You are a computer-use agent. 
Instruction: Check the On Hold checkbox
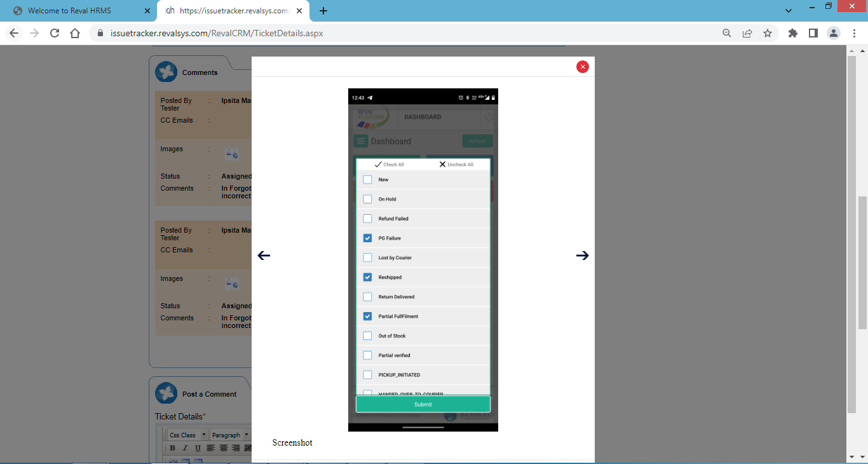(x=367, y=199)
